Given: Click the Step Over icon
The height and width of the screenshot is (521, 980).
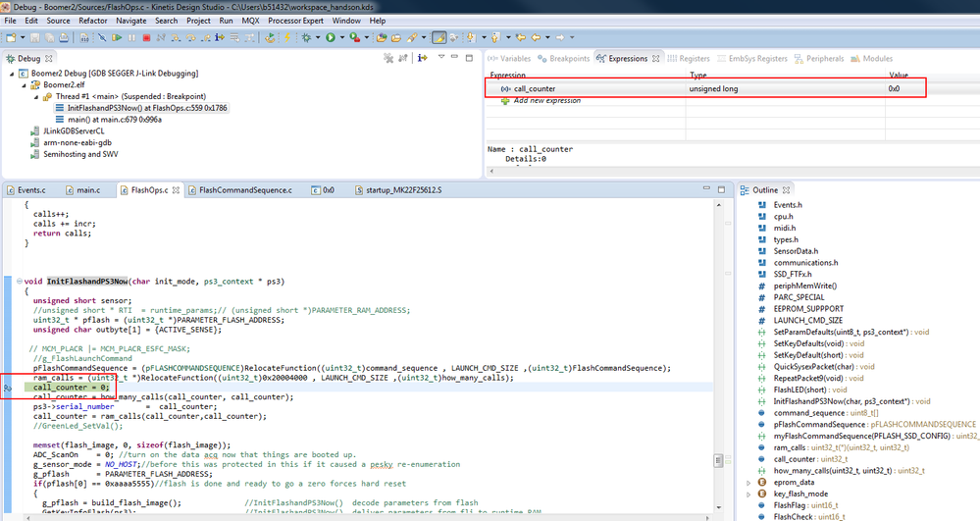Looking at the screenshot, I should coord(190,37).
